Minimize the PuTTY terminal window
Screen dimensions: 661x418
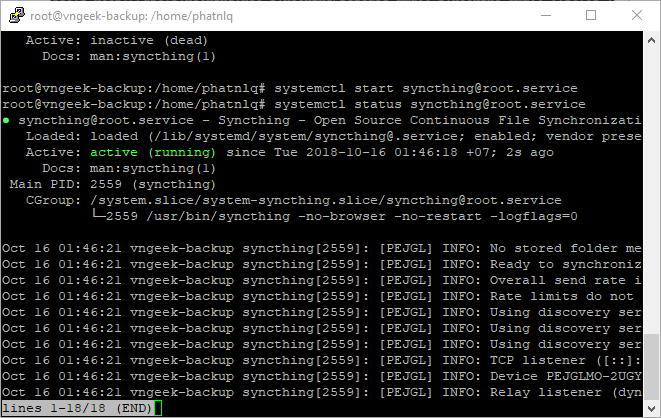[546, 16]
